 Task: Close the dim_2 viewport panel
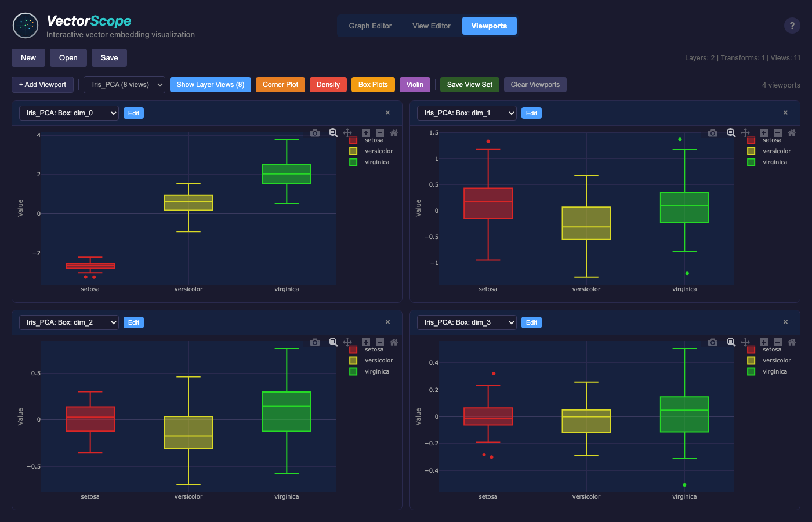[387, 322]
